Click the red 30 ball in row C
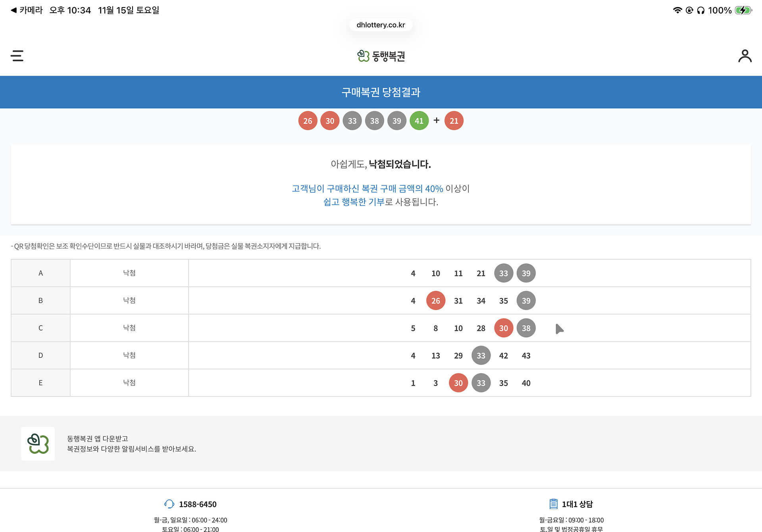 tap(503, 328)
